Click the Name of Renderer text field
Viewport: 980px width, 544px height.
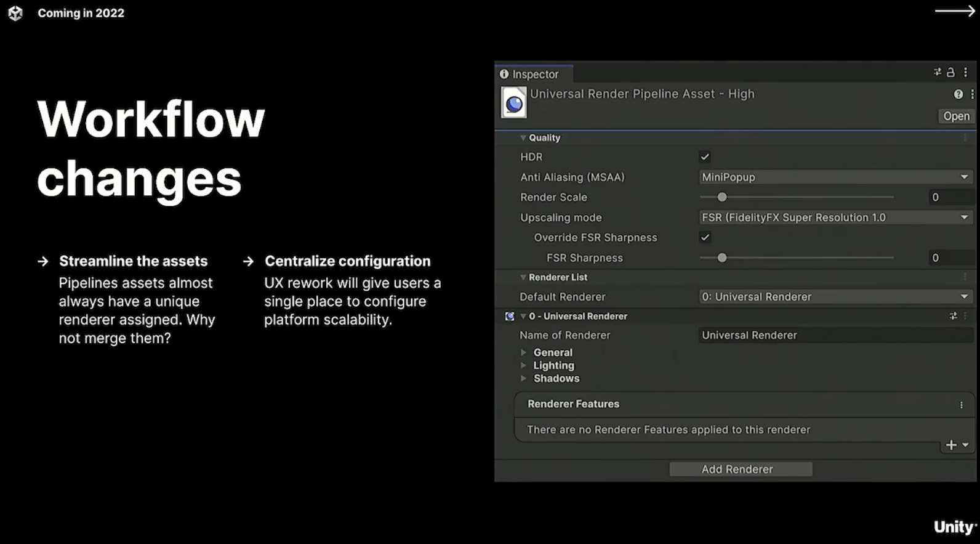pyautogui.click(x=835, y=335)
